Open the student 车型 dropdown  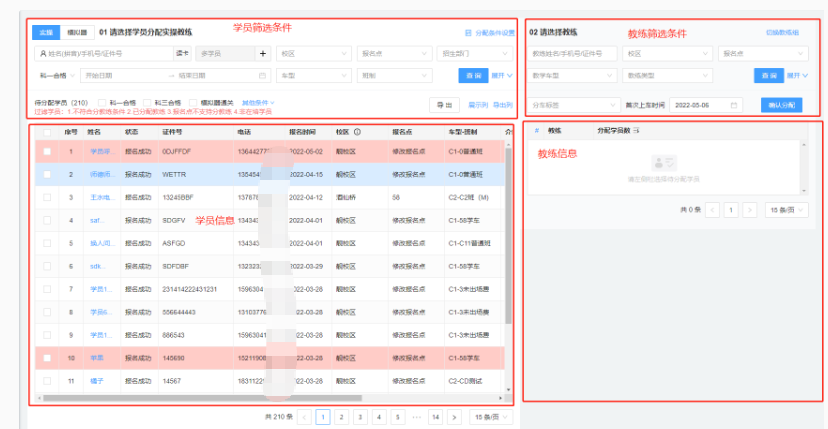(x=313, y=75)
